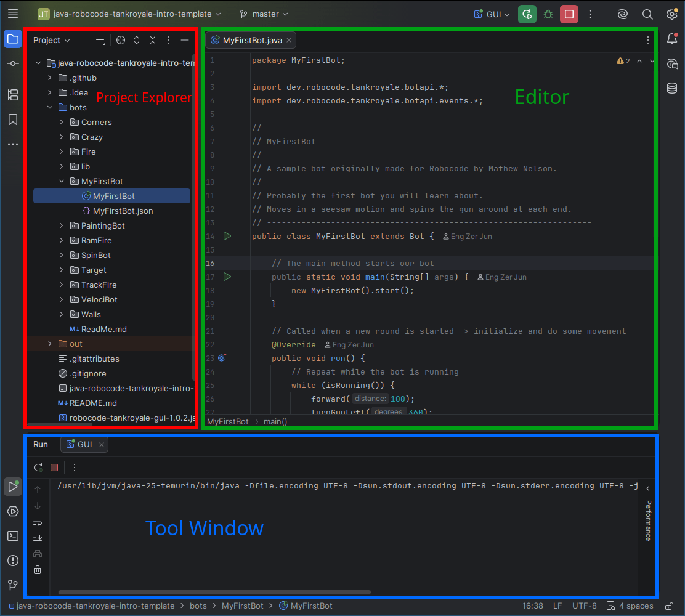Open the Database tool window
The width and height of the screenshot is (685, 616).
tap(672, 88)
